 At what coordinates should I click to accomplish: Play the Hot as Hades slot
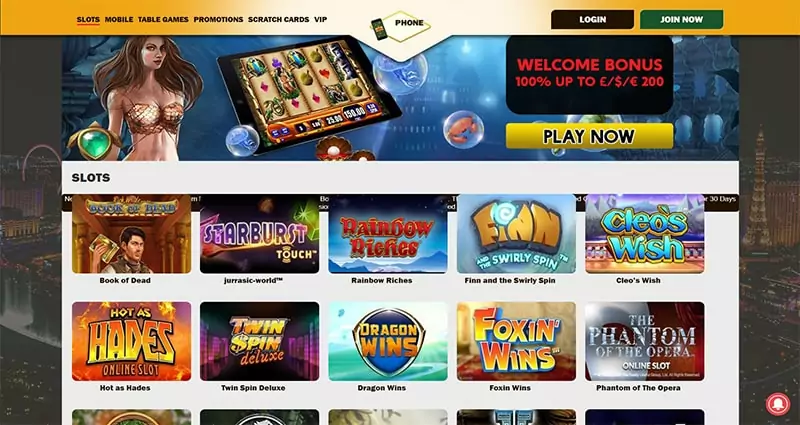coord(132,341)
